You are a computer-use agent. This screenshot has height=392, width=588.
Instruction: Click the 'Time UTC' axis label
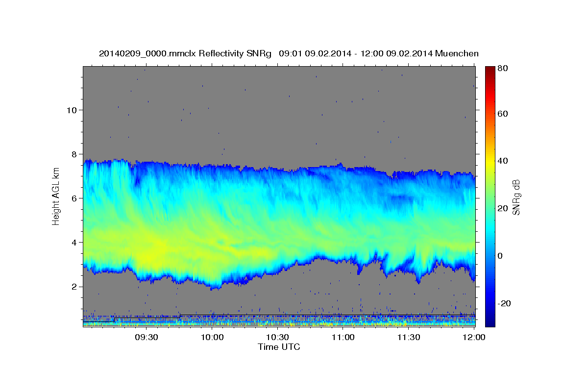pyautogui.click(x=279, y=347)
